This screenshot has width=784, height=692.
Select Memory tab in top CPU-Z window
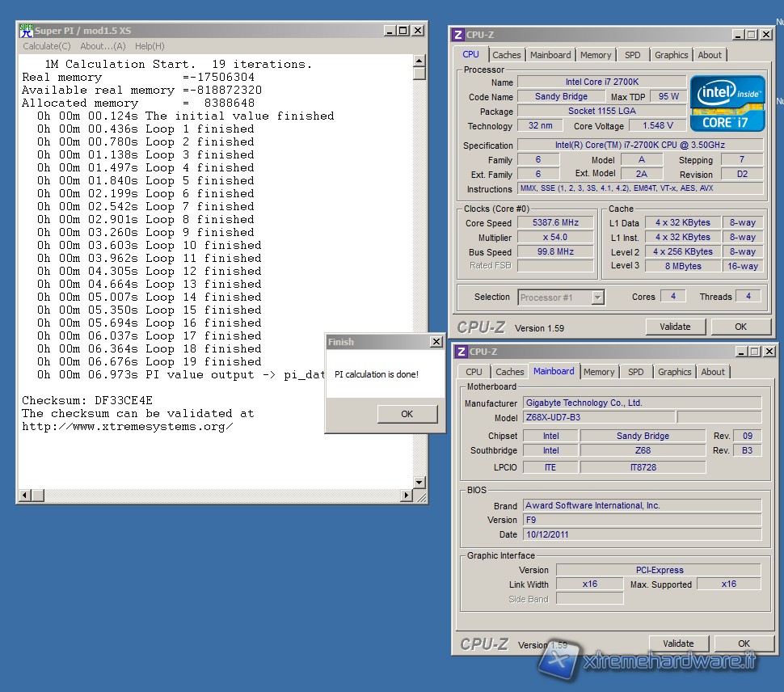[596, 55]
